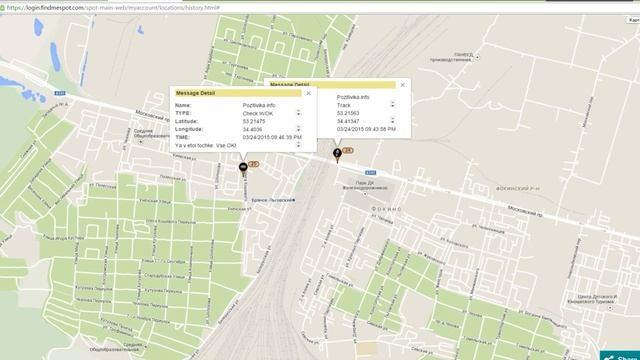Close the Check-in/OK Message Detail popup

(309, 93)
